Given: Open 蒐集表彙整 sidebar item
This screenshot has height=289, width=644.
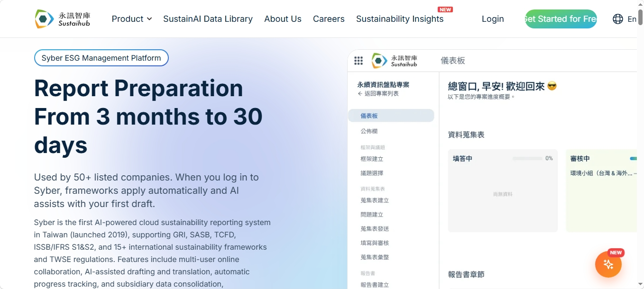Looking at the screenshot, I should (x=375, y=257).
